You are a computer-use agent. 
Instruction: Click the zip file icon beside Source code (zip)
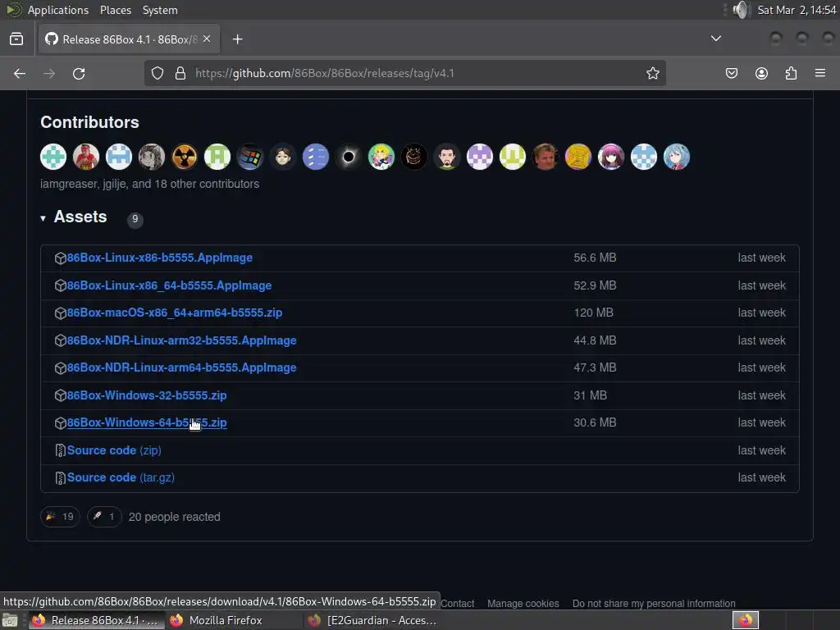60,450
